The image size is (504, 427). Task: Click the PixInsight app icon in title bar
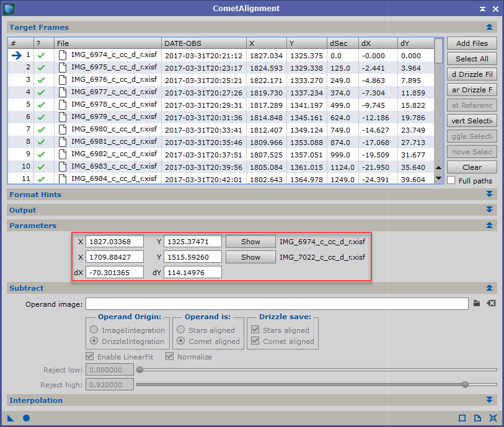click(9, 8)
